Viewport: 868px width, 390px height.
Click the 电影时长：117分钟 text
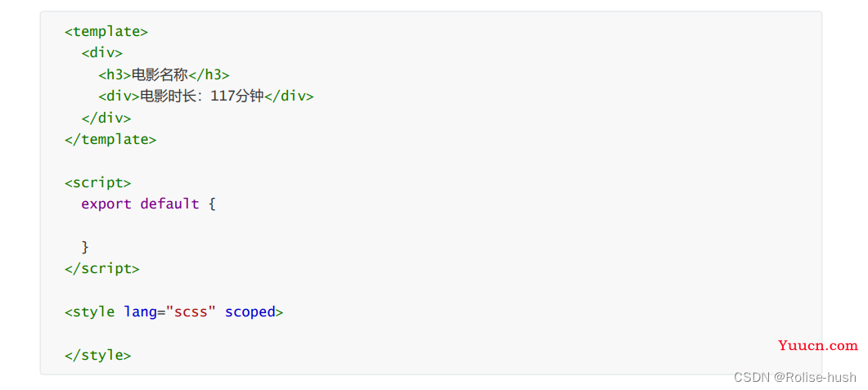(202, 96)
